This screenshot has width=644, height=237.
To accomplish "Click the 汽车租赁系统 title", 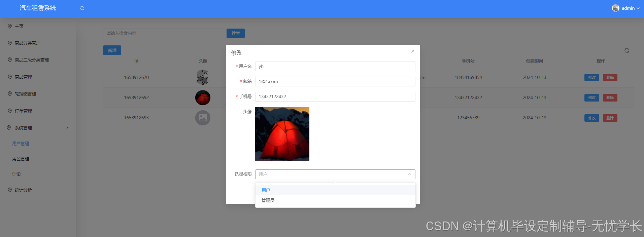I will click(x=38, y=8).
